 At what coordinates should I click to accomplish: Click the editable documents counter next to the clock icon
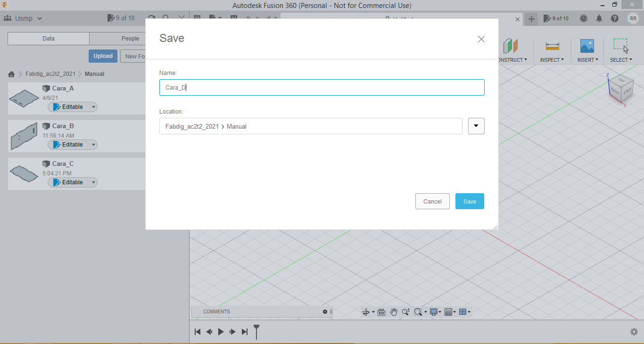(x=556, y=18)
